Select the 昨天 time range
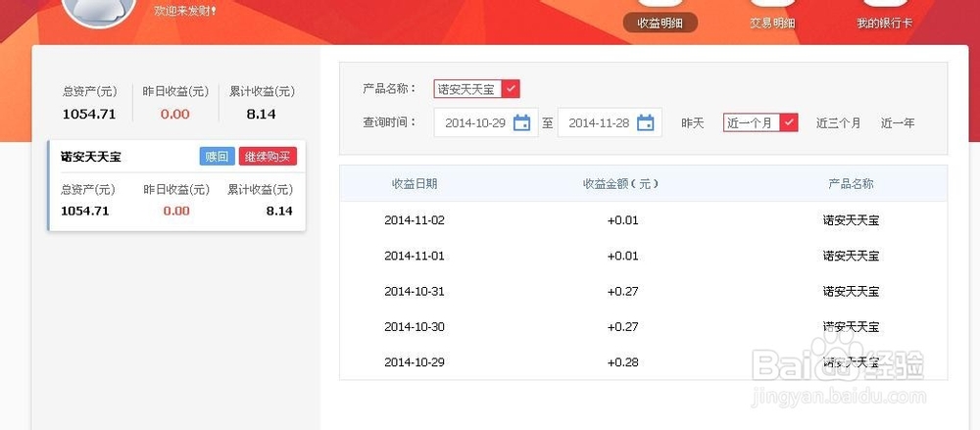Screen dimensions: 980x430 click(x=693, y=123)
